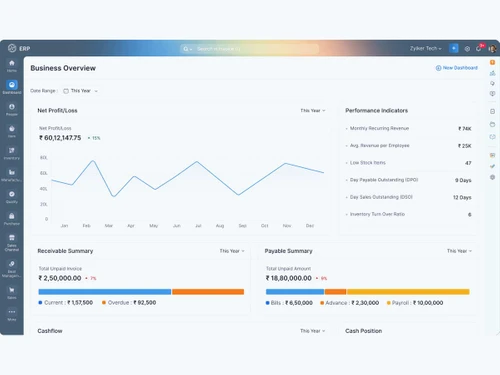500x375 pixels.
Task: Click the Jul label on chart axis
Action: (x=198, y=226)
